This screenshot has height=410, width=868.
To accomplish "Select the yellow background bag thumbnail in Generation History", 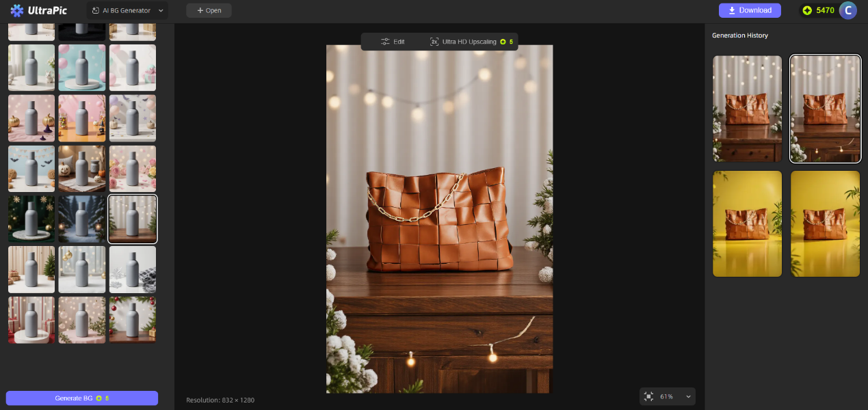I will tap(747, 223).
